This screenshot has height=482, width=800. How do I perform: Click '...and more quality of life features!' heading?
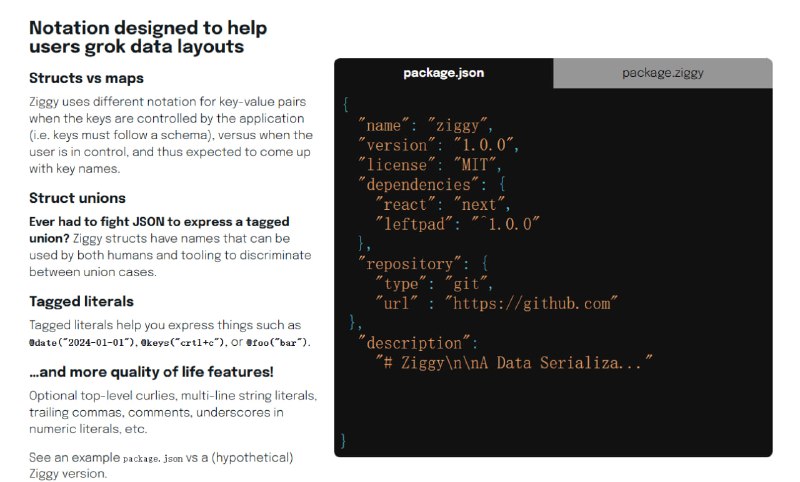click(151, 372)
